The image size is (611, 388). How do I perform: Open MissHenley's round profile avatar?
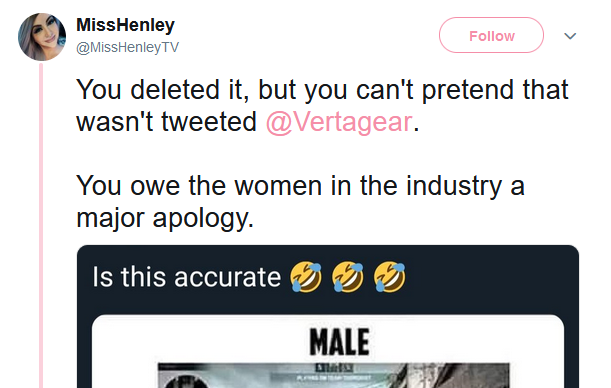(x=42, y=37)
